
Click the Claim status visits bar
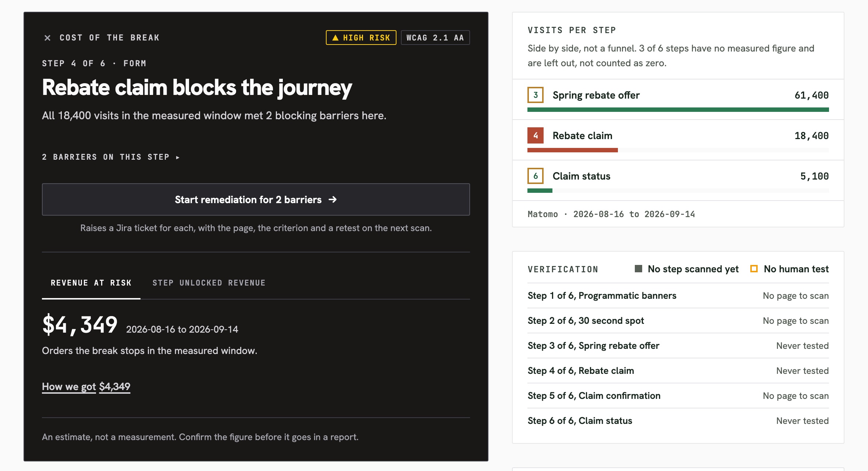click(x=540, y=191)
